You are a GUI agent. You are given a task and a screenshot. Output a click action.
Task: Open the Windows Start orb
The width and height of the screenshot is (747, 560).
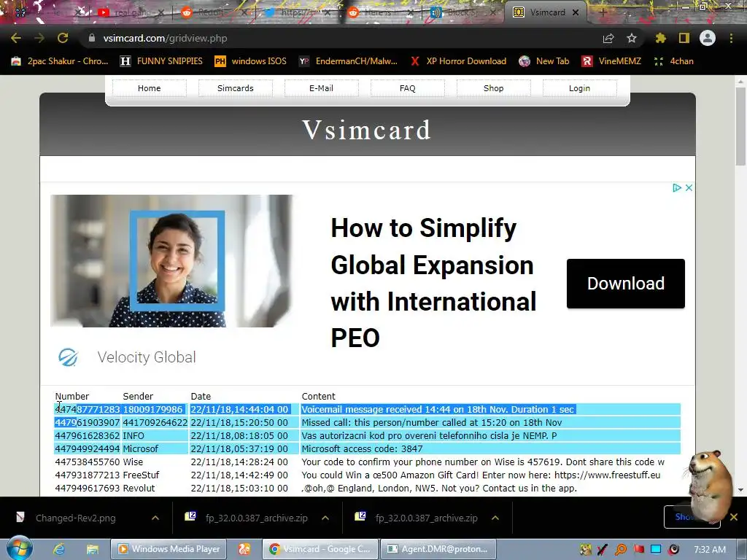(19, 548)
